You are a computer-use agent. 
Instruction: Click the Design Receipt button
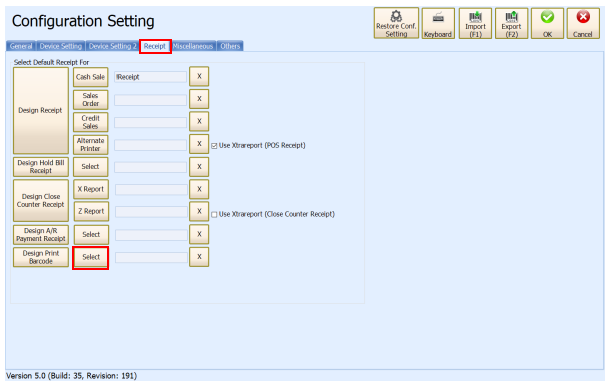(x=41, y=111)
